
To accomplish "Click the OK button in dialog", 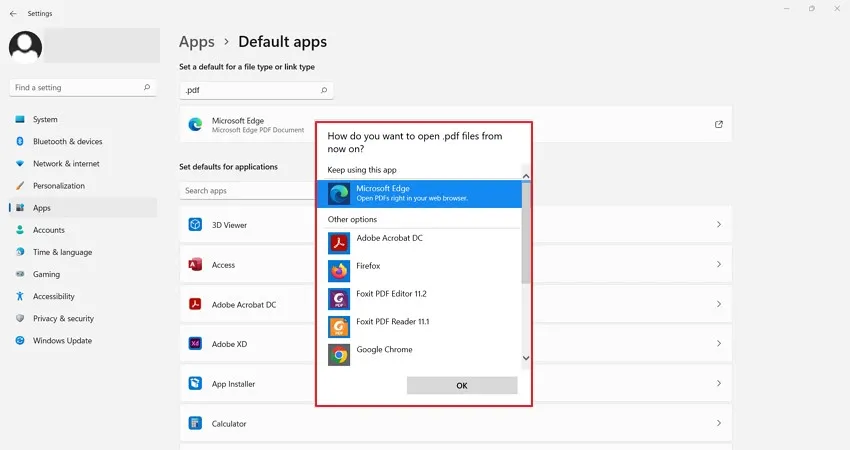I will 462,385.
